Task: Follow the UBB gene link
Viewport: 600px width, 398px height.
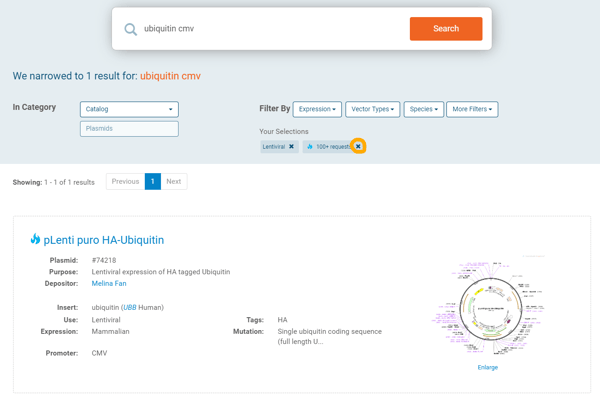Action: pyautogui.click(x=130, y=307)
